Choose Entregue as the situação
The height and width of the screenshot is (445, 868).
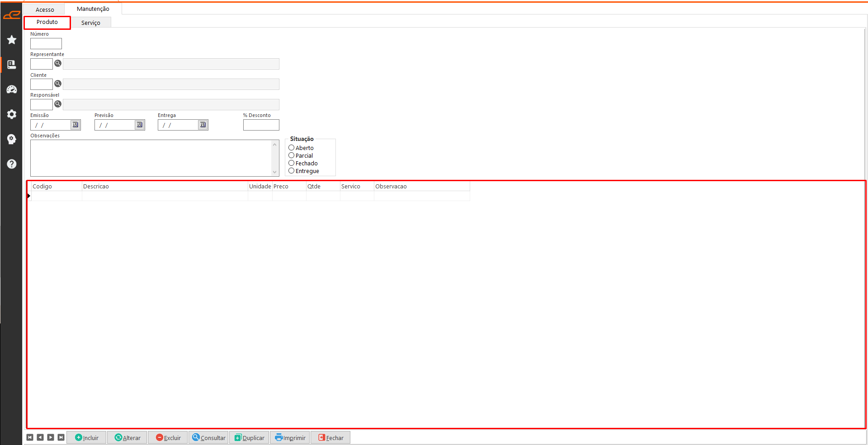(292, 171)
